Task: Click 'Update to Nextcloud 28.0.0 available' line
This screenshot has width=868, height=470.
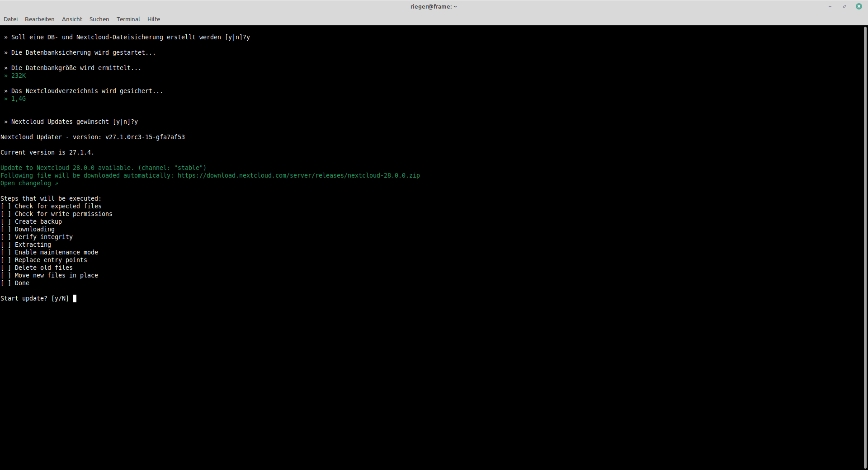Action: (x=104, y=168)
